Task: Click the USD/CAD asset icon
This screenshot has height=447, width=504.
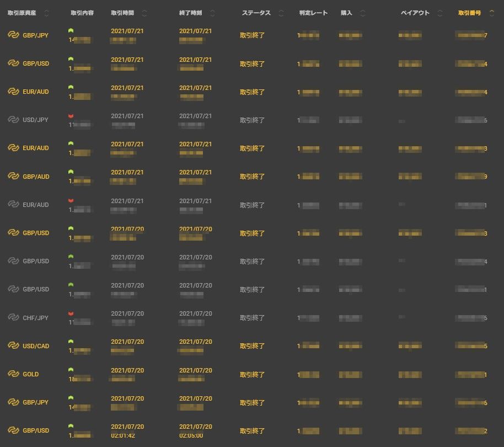Action: click(x=13, y=346)
